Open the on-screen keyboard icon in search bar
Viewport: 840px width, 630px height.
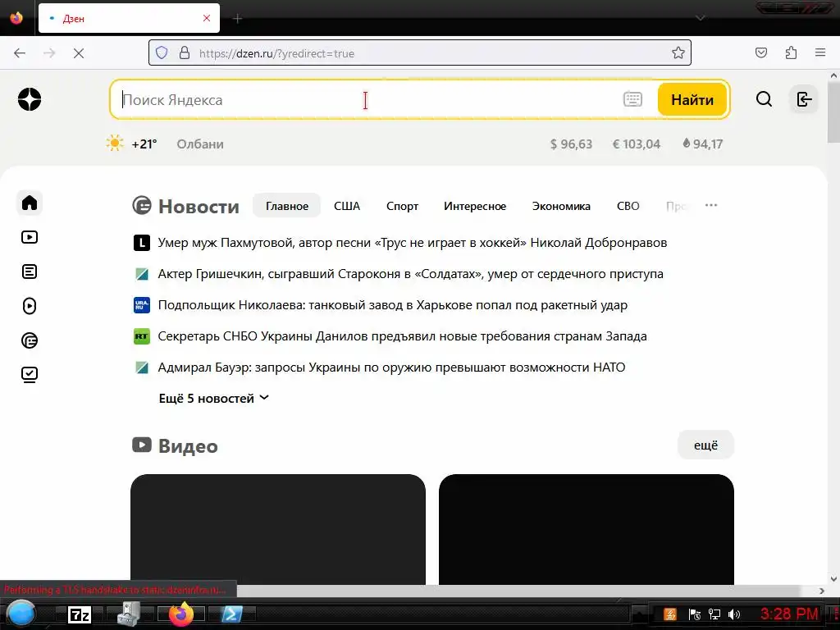[x=632, y=99]
